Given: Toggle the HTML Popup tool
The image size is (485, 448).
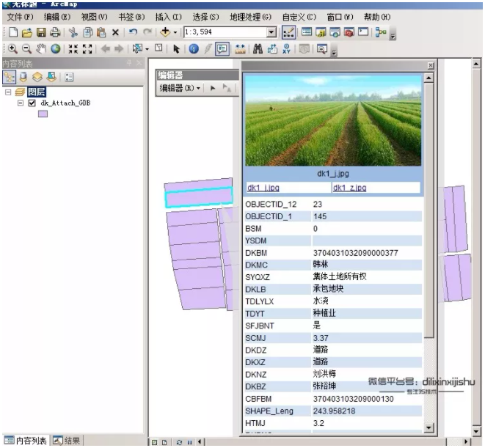Looking at the screenshot, I should (x=222, y=48).
